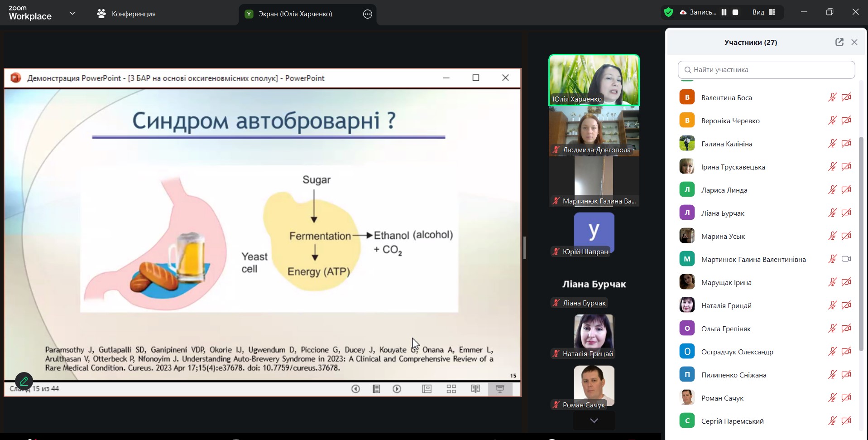
Task: Stop the Zoom recording
Action: point(735,13)
